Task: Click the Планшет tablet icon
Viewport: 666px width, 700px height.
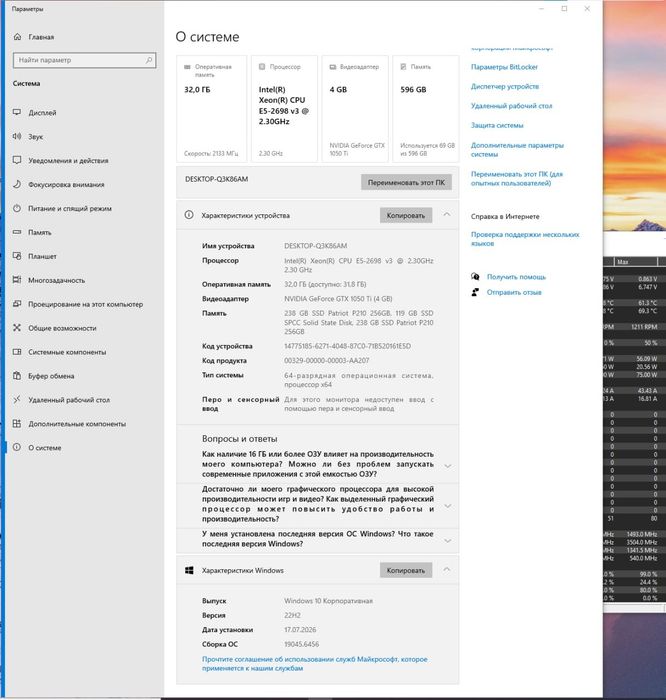Action: (x=17, y=256)
